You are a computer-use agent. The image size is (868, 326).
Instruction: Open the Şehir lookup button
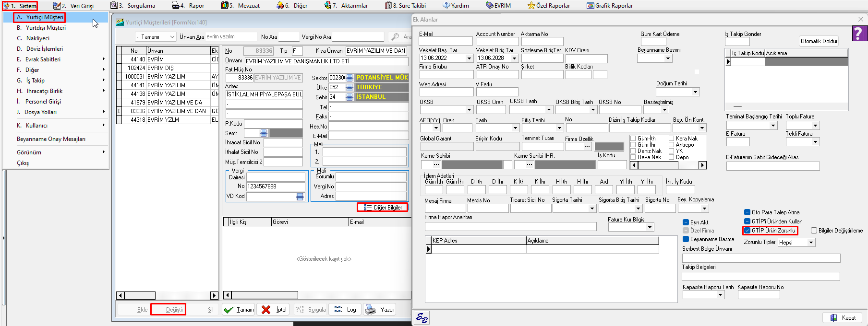350,97
